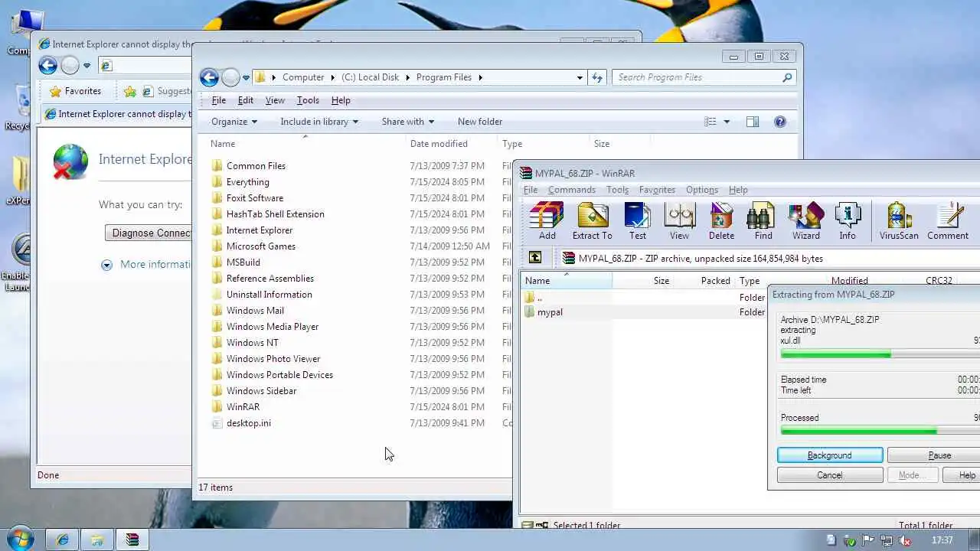The width and height of the screenshot is (980, 551).
Task: Expand Include in library dropdown
Action: click(x=319, y=122)
